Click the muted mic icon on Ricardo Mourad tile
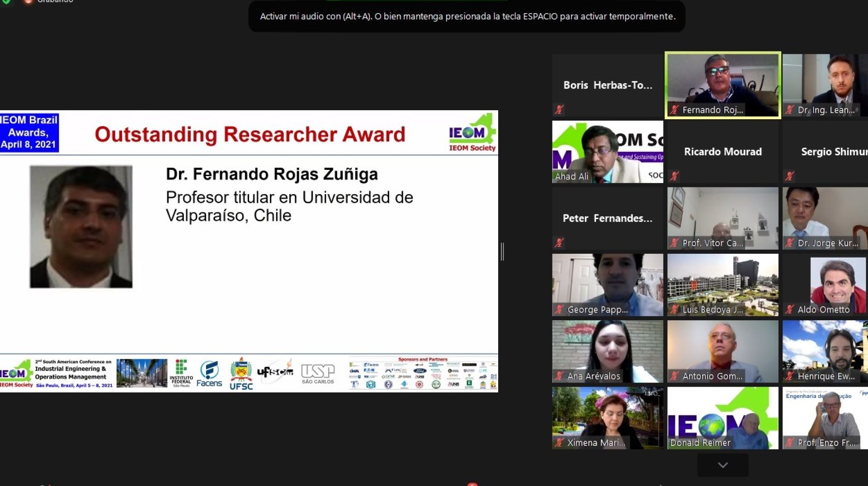Image resolution: width=868 pixels, height=486 pixels. pos(674,176)
